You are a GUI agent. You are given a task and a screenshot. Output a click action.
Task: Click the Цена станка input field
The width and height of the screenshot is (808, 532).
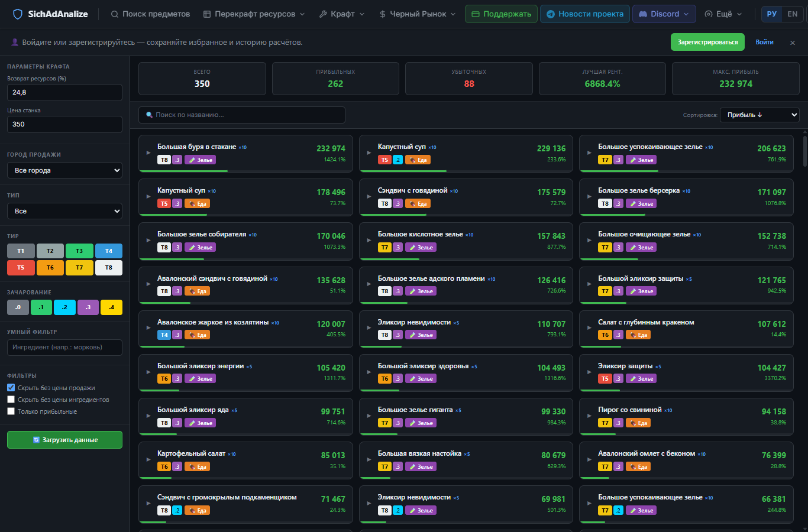(x=64, y=124)
